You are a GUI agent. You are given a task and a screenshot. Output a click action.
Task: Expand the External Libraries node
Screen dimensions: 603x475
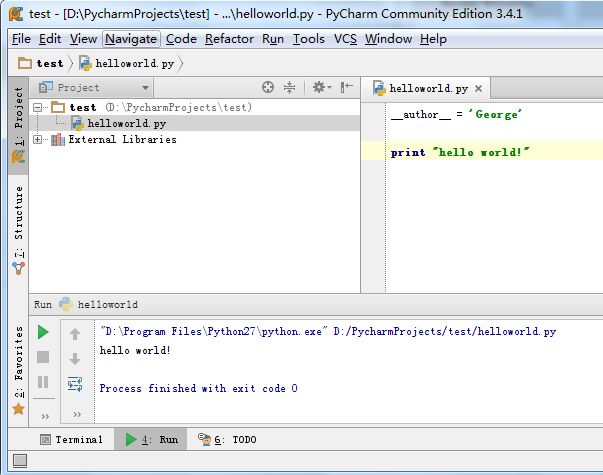click(x=37, y=139)
